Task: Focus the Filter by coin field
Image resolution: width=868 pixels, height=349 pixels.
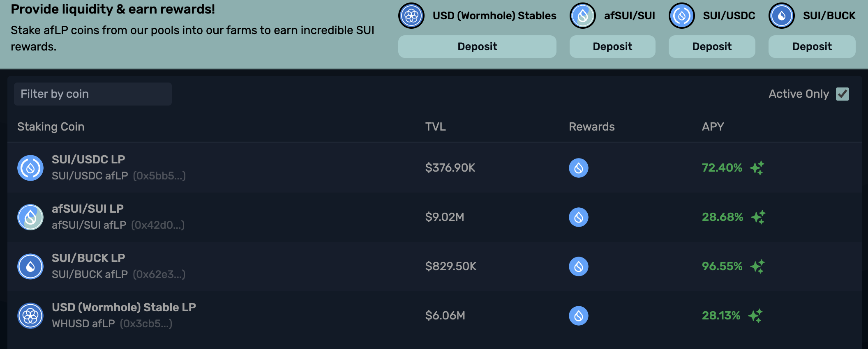Action: 92,94
